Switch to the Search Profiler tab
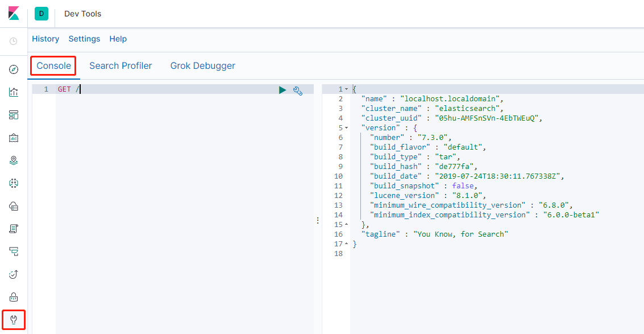Screen dimensions: 644x334 tap(121, 66)
